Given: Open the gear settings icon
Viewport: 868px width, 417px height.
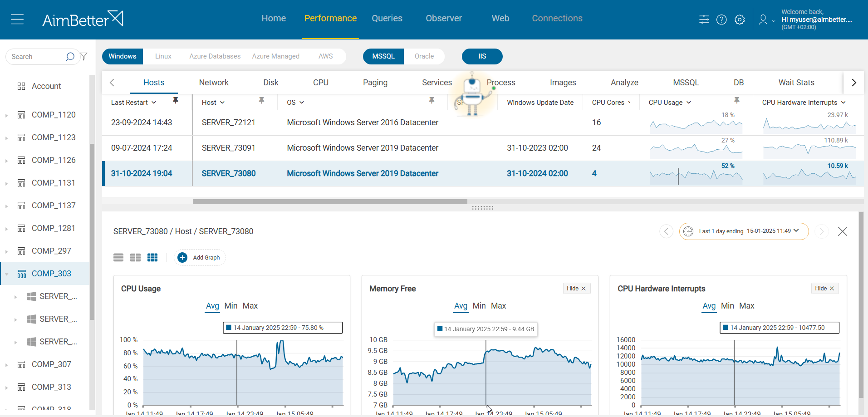Looking at the screenshot, I should [x=740, y=20].
